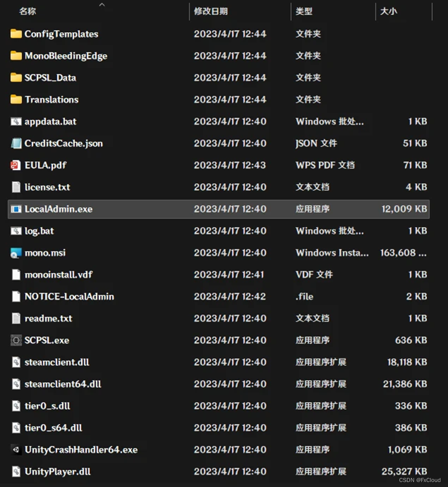
Task: Click the log.bat batch file icon
Action: tap(16, 231)
